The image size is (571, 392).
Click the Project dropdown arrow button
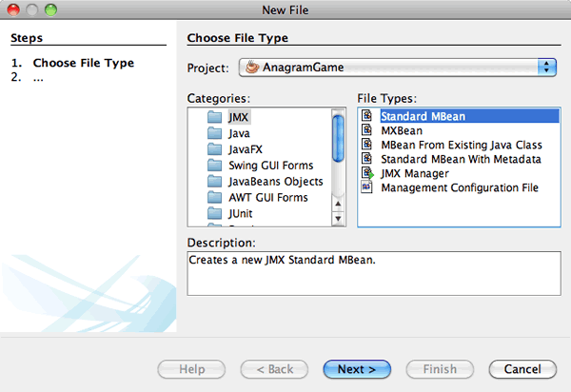point(546,68)
